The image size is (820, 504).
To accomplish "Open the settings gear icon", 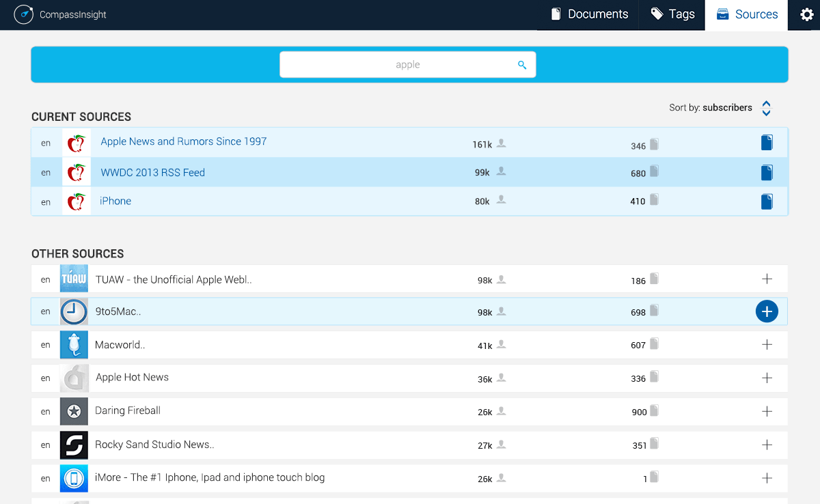I will click(806, 14).
